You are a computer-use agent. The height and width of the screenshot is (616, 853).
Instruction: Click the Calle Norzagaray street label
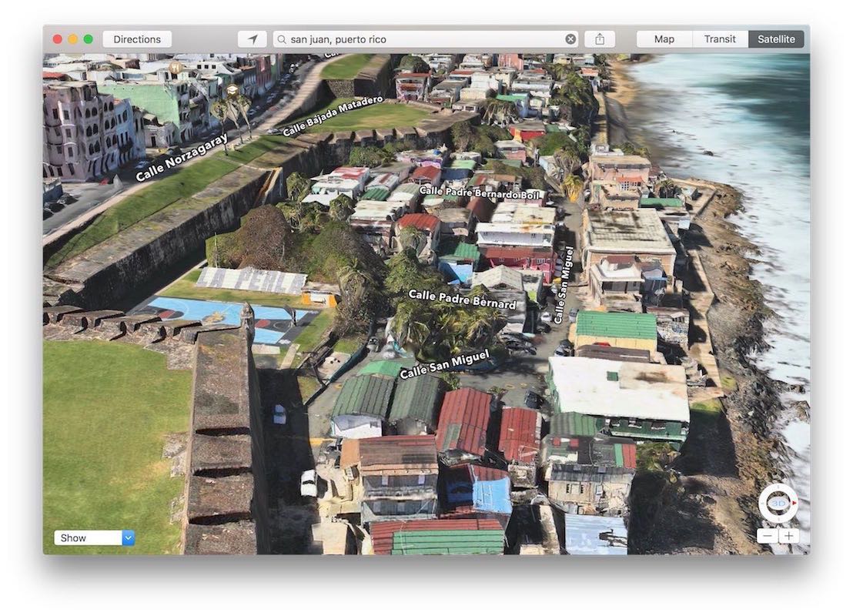tap(182, 158)
